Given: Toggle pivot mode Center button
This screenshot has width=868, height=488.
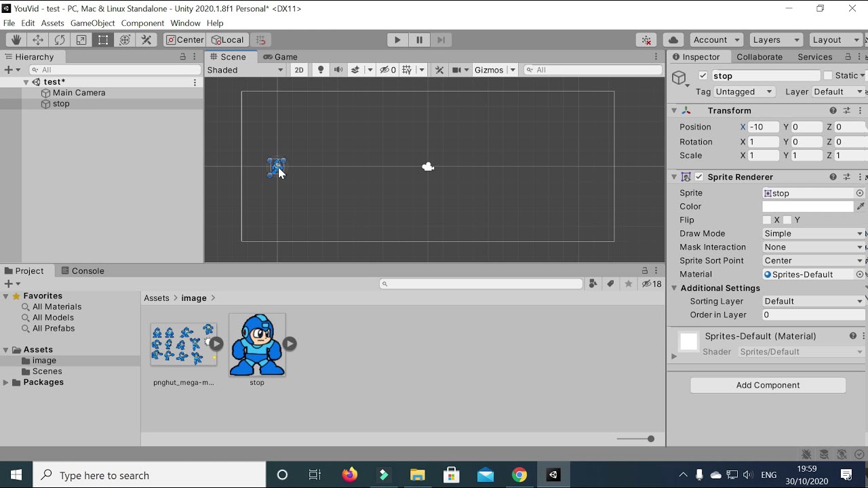Looking at the screenshot, I should [x=184, y=40].
